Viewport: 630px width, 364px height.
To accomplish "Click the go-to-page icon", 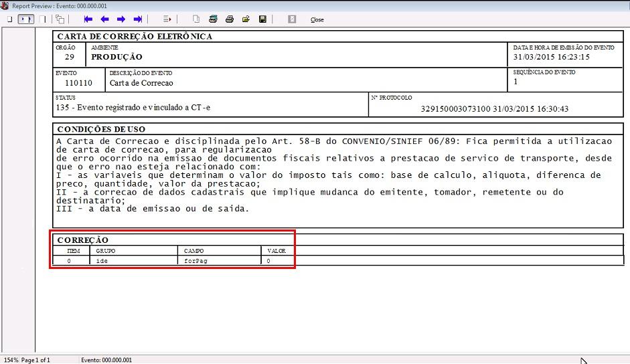I will [x=167, y=19].
